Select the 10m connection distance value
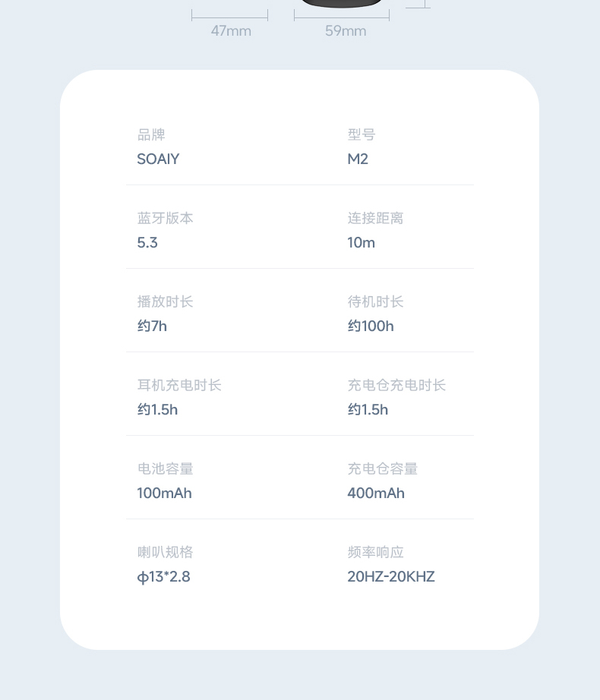This screenshot has width=600, height=700. click(x=362, y=242)
